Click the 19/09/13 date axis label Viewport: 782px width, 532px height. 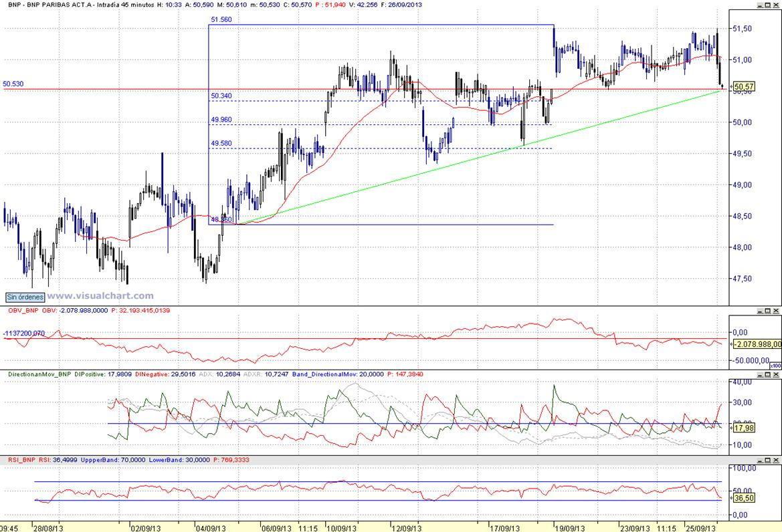pyautogui.click(x=571, y=528)
